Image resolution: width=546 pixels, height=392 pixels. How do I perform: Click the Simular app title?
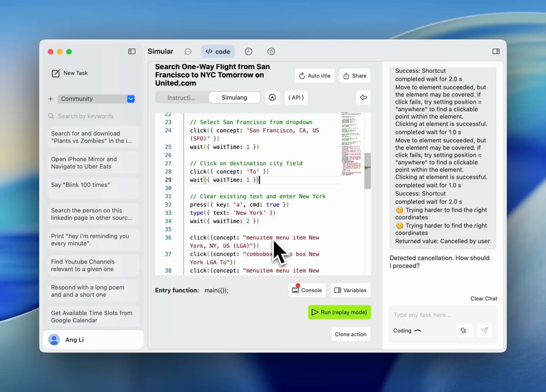[x=160, y=52]
